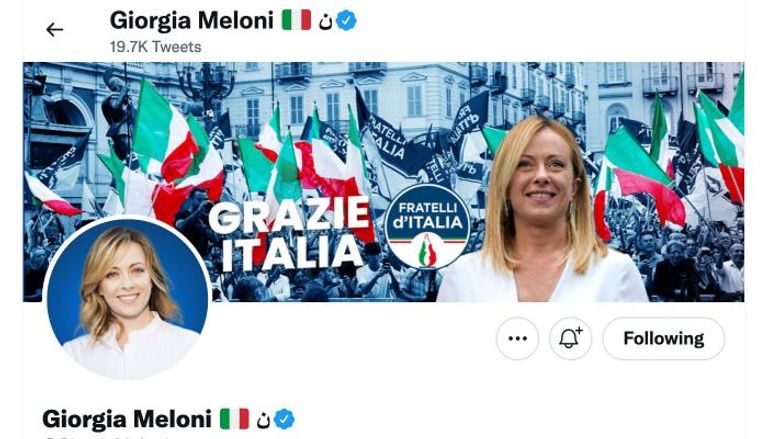
Task: Click the Fratelli d'Italia round logo in the banner
Action: coord(427,226)
